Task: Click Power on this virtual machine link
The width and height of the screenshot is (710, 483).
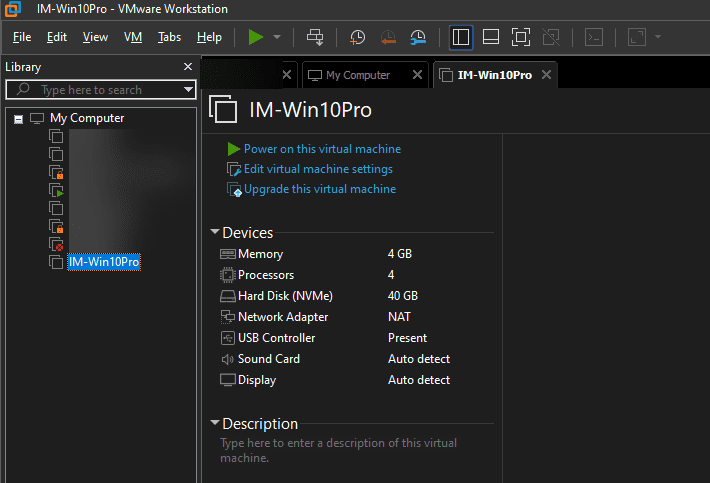Action: tap(322, 149)
